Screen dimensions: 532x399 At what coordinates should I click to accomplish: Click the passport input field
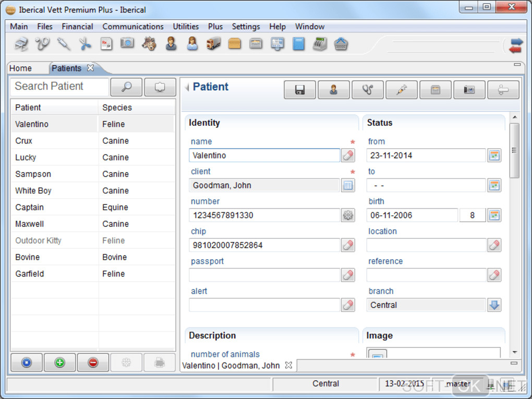click(264, 275)
